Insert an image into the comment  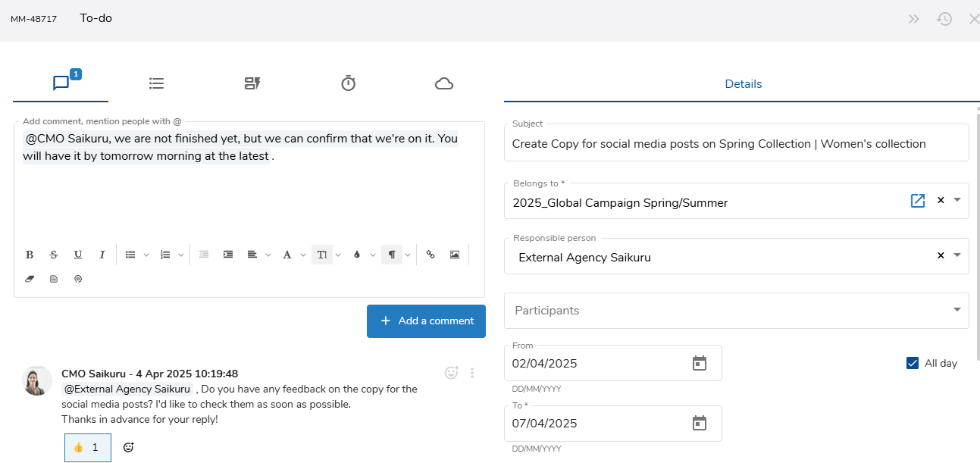[x=455, y=255]
